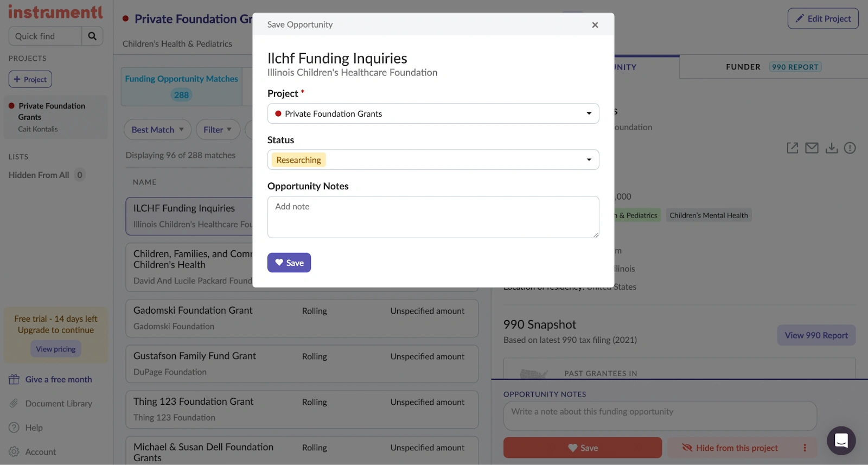Click the email envelope icon for the funder
The width and height of the screenshot is (868, 465).
pyautogui.click(x=812, y=148)
